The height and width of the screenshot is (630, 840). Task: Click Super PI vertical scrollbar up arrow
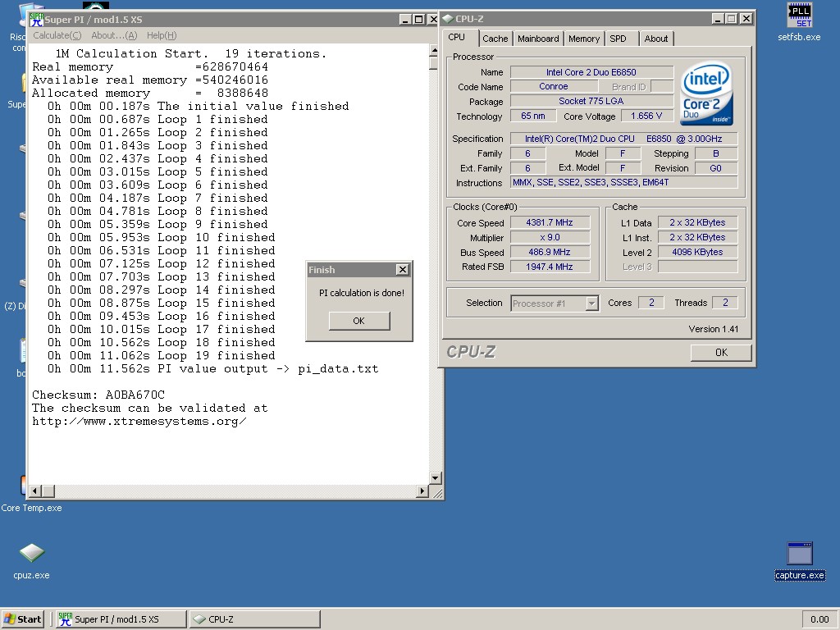click(x=435, y=50)
